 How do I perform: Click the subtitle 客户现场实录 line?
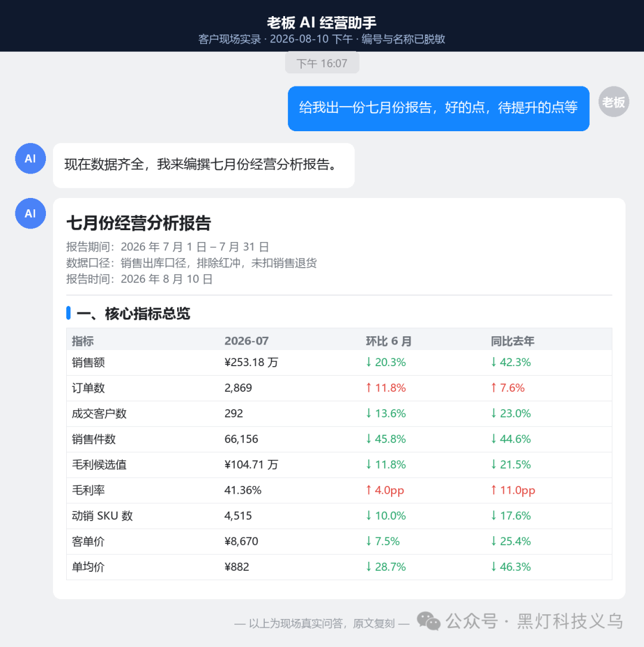click(x=322, y=39)
